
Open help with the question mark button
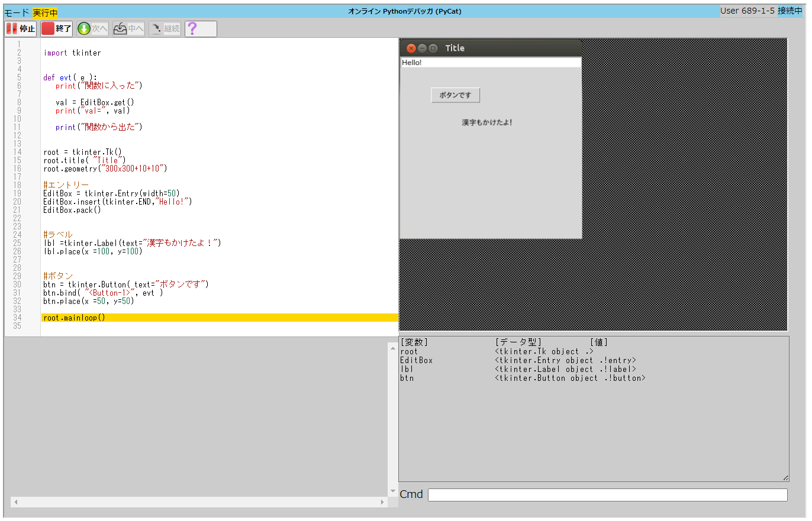201,28
